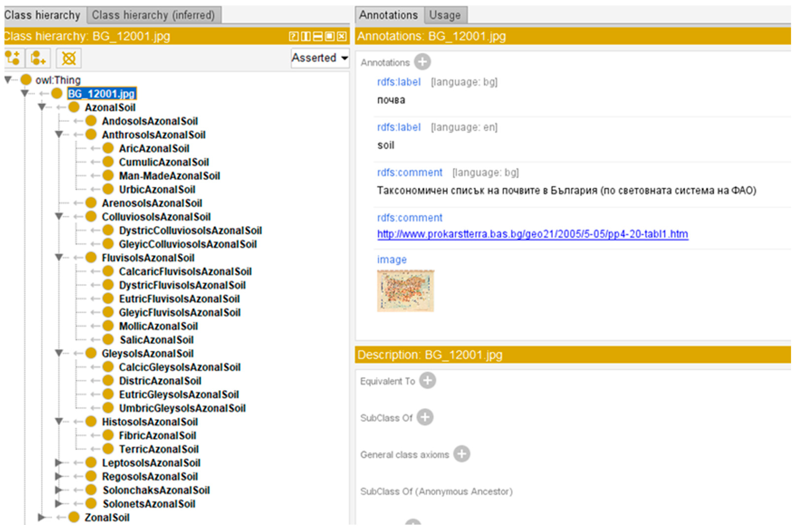Image resolution: width=798 pixels, height=532 pixels.
Task: Open the Asserted dropdown
Action: click(320, 58)
